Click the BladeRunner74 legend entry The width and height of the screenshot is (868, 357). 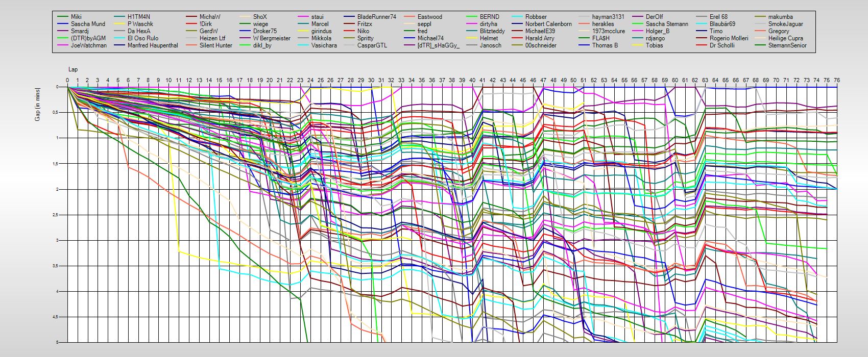(x=377, y=17)
